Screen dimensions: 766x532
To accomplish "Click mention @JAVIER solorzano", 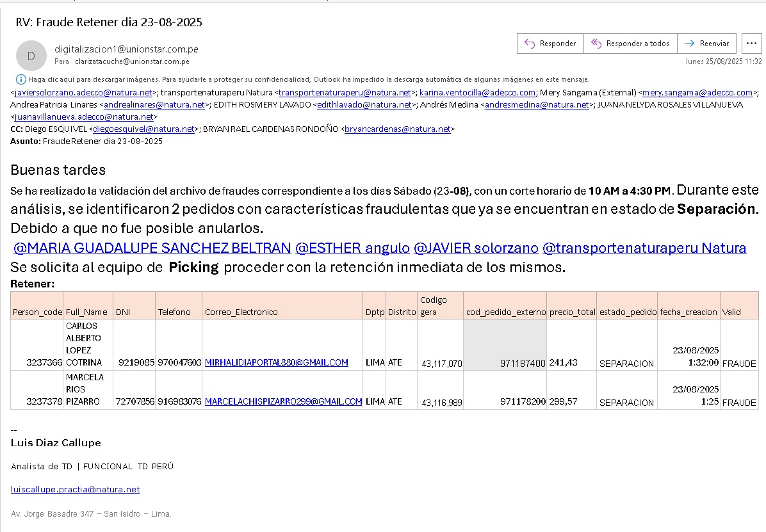I will click(x=476, y=248).
